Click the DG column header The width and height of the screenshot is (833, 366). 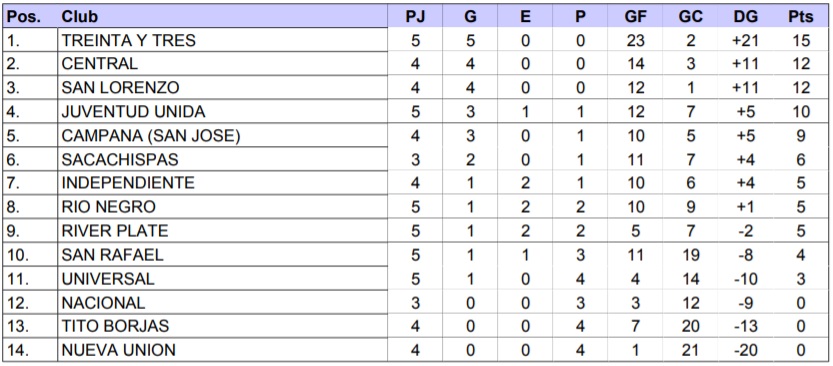[745, 16]
